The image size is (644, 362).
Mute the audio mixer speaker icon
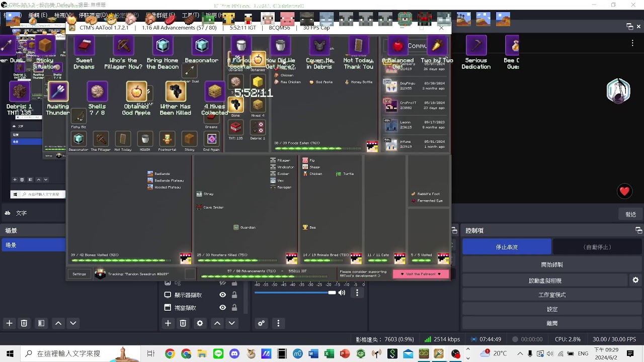click(342, 293)
